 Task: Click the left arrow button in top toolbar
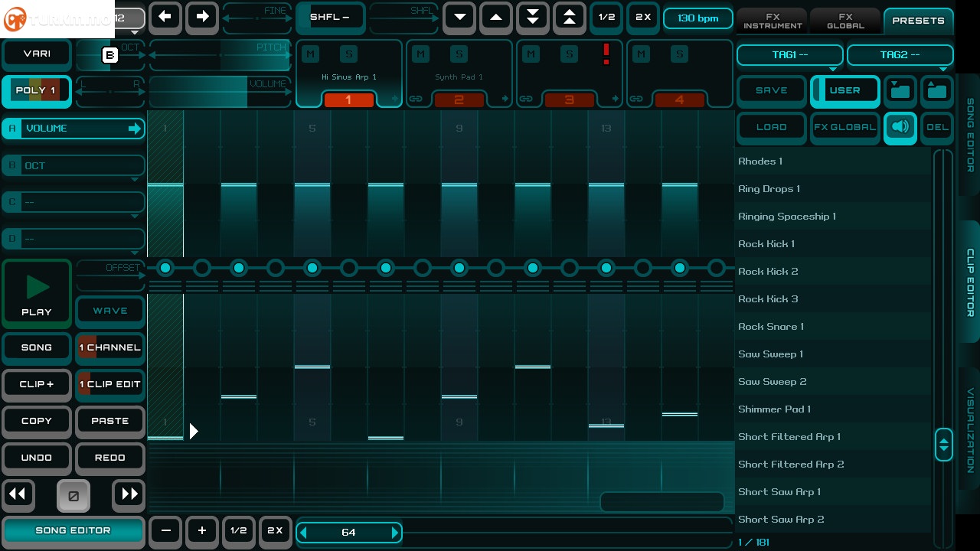coord(165,17)
